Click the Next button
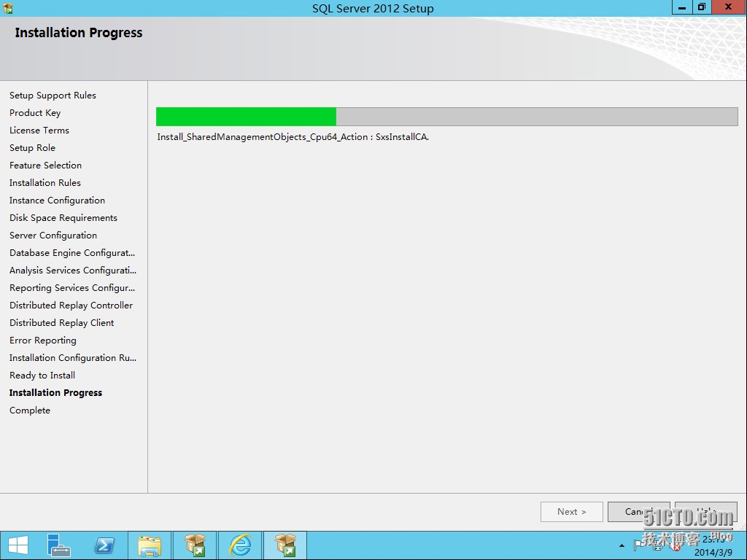 pos(572,512)
